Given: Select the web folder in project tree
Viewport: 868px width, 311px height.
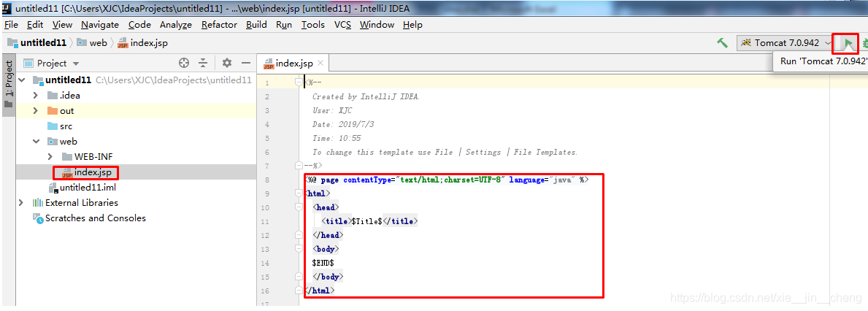Looking at the screenshot, I should (x=62, y=142).
